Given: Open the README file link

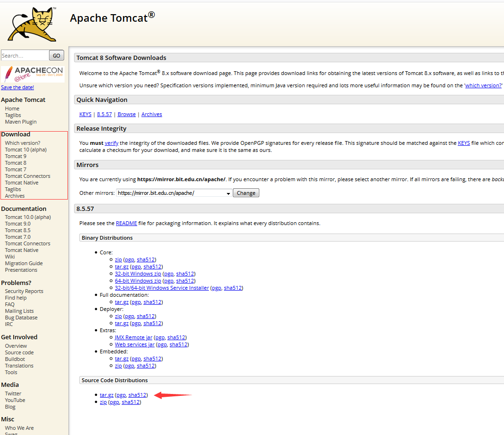Looking at the screenshot, I should [126, 223].
